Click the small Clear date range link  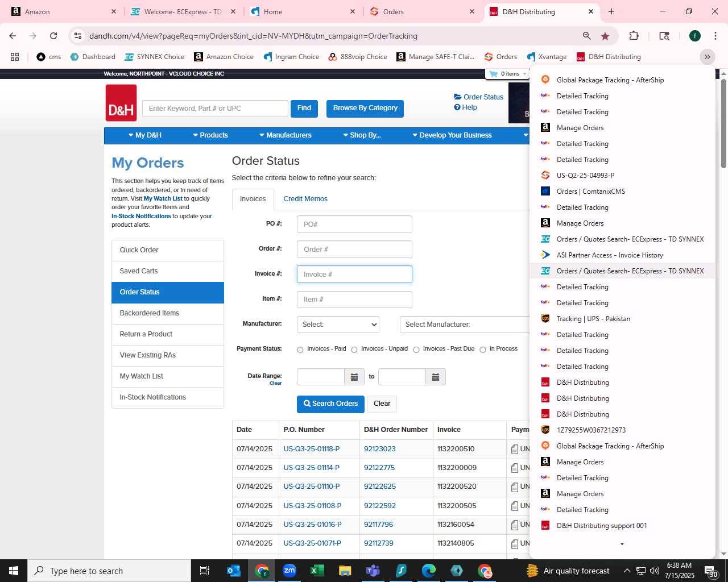click(276, 384)
